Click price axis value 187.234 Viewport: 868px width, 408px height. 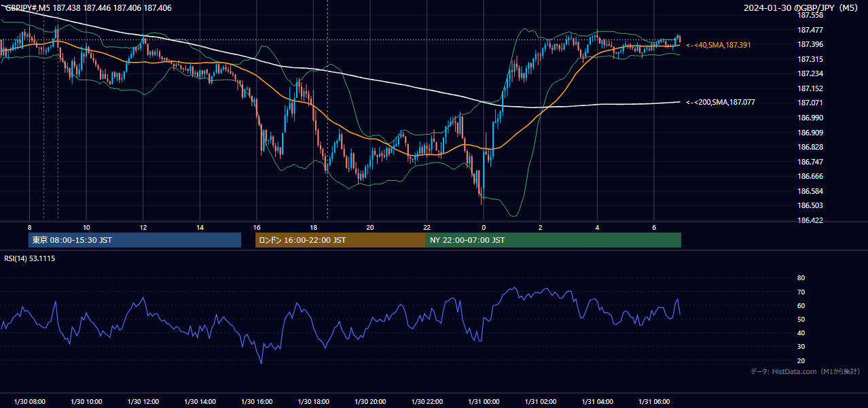[x=810, y=73]
